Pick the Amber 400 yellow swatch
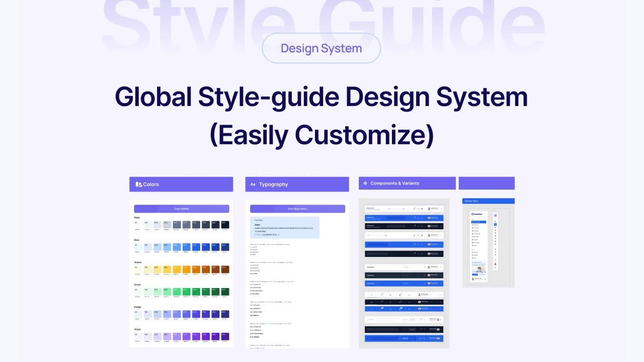 point(177,269)
